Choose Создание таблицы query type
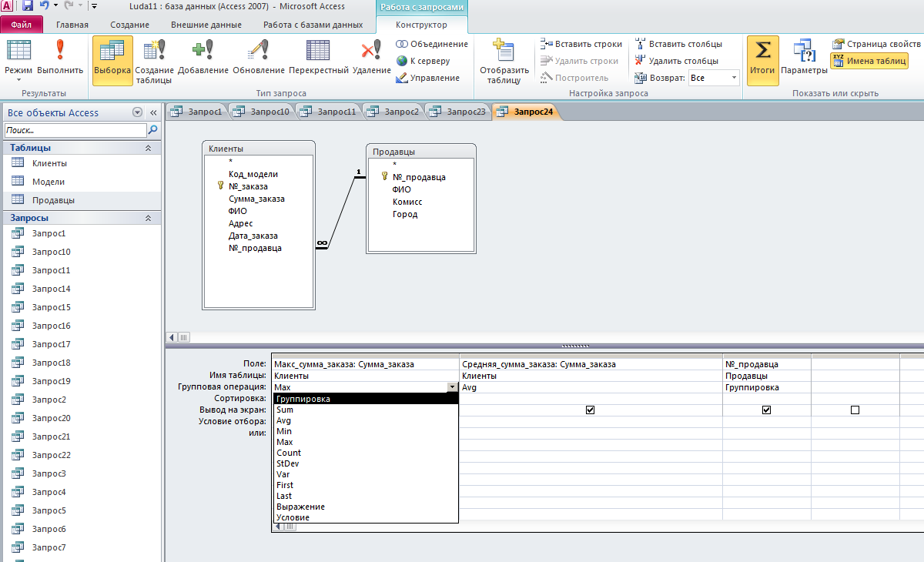The image size is (924, 562). 155,61
